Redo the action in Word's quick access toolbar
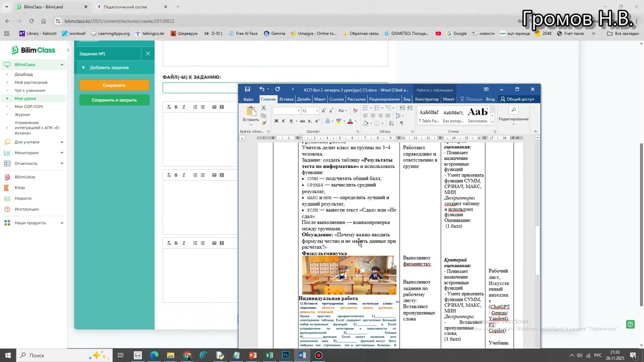The height and width of the screenshot is (362, 644). pos(277,89)
